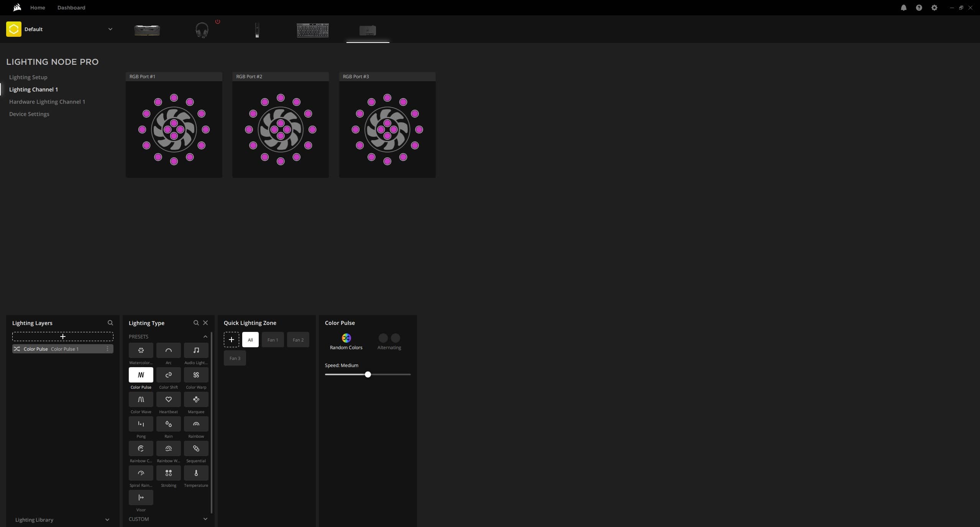
Task: Close the Lighting Type panel
Action: tap(205, 323)
